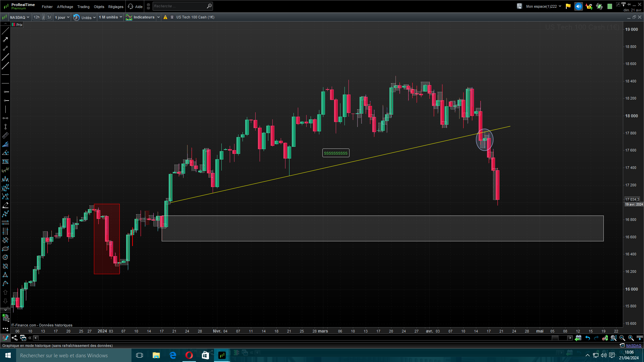Image resolution: width=644 pixels, height=362 pixels.
Task: Click the yellow flag alerts icon
Action: (x=568, y=6)
